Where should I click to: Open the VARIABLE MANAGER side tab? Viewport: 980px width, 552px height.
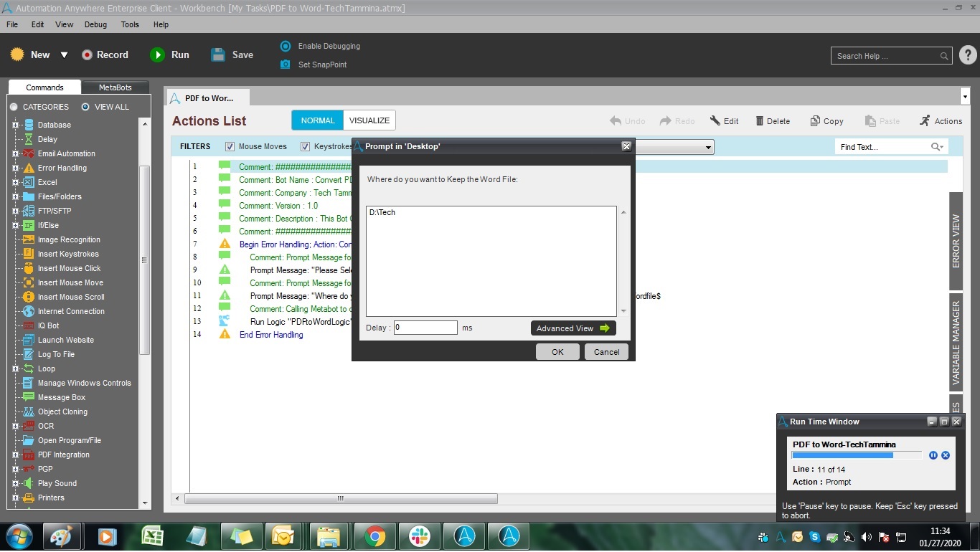click(956, 342)
